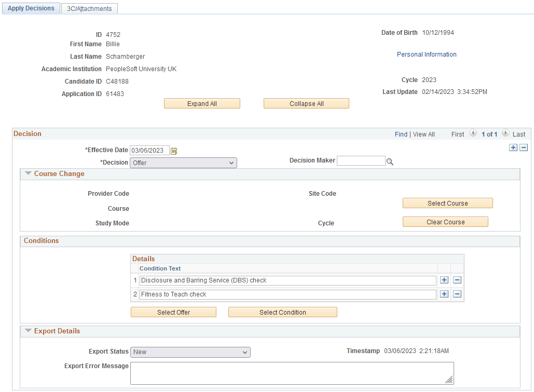Add a new Decision row with plus
Screen dimensions: 534x392
(513, 147)
